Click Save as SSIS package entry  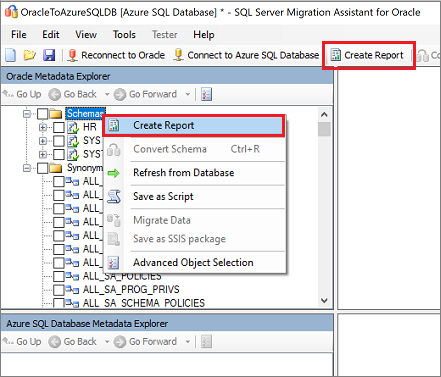click(x=195, y=239)
